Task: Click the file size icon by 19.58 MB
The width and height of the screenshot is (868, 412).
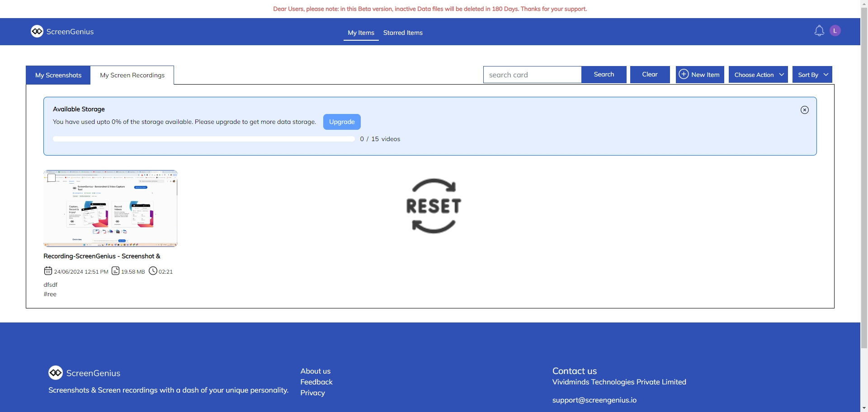Action: coord(116,271)
